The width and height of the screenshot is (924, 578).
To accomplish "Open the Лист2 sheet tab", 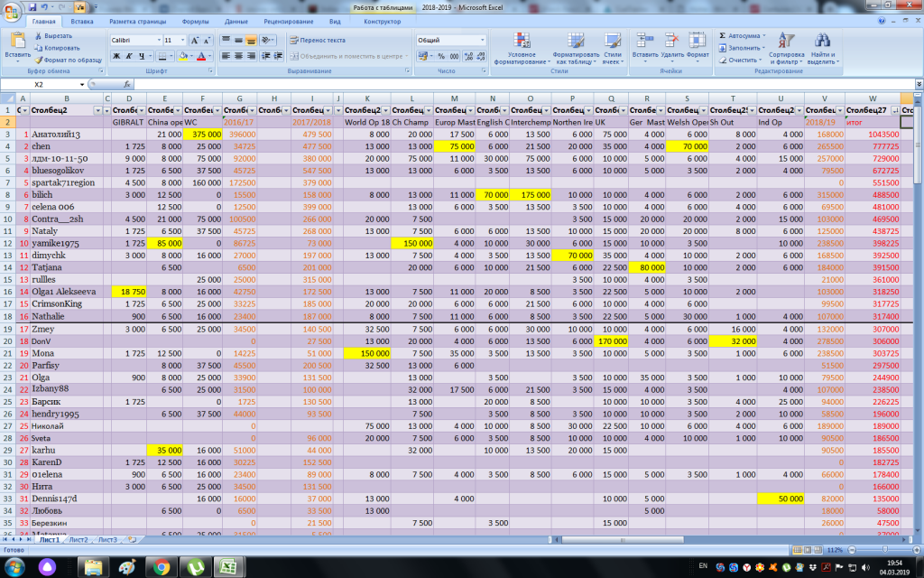I will (79, 539).
